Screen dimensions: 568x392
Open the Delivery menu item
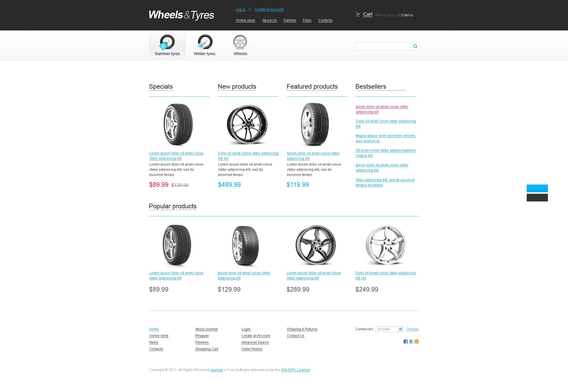coord(290,20)
